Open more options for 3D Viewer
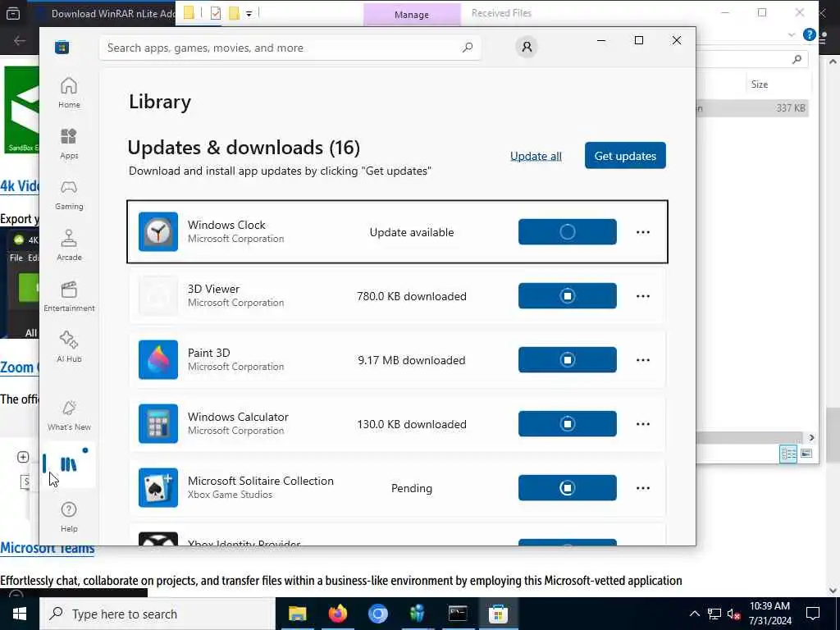The image size is (840, 630). click(x=643, y=295)
